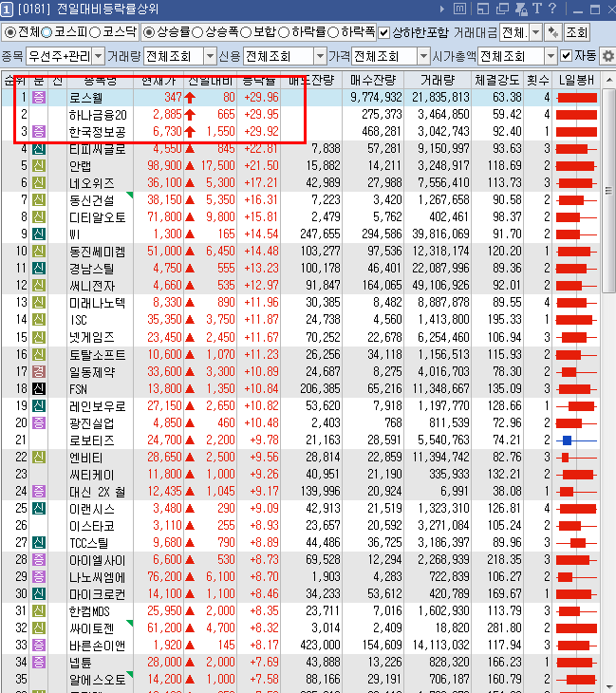Click the swap arrows icon next to 조회
The height and width of the screenshot is (693, 616).
click(552, 32)
